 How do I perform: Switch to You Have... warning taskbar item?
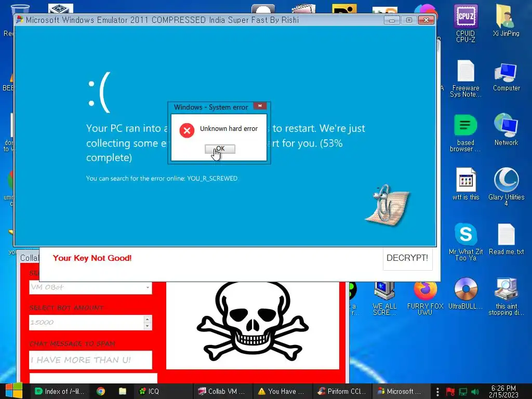click(281, 391)
